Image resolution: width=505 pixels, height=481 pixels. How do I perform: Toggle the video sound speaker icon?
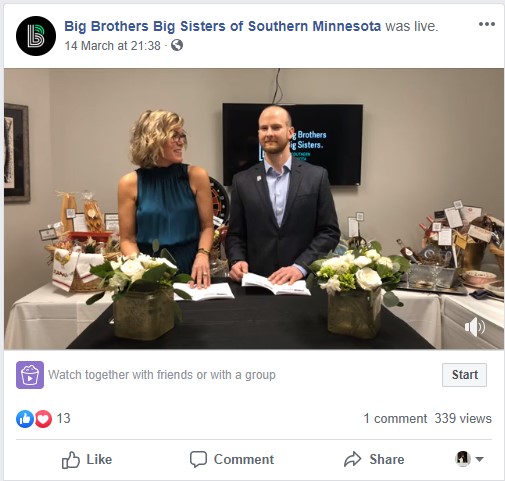[x=475, y=327]
